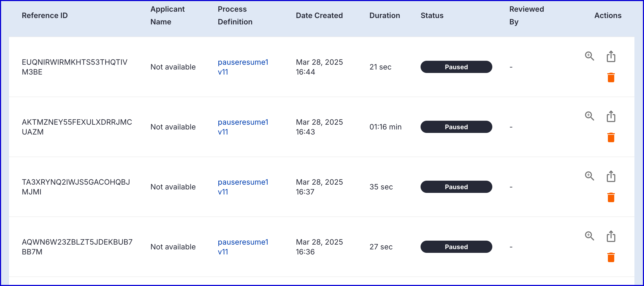Image resolution: width=644 pixels, height=286 pixels.
Task: Delete the AKTMZNEY55FEXULXDRRJMCUAZM record
Action: tap(611, 137)
